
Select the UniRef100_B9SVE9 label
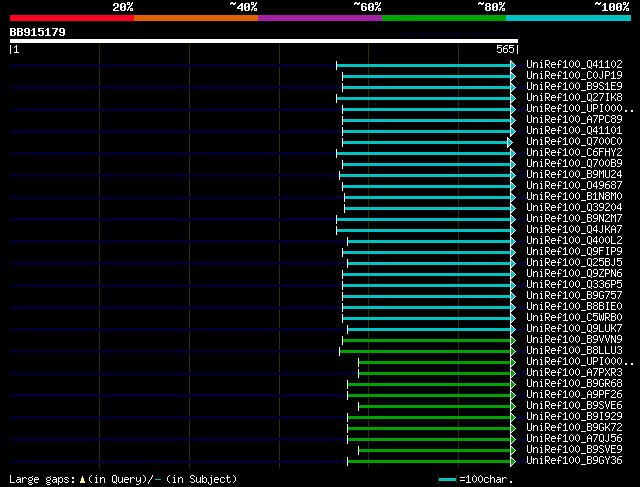pyautogui.click(x=574, y=450)
